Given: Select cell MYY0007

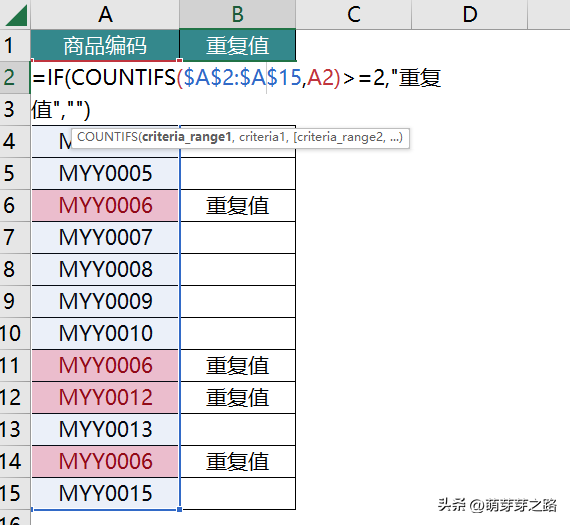Looking at the screenshot, I should (105, 237).
